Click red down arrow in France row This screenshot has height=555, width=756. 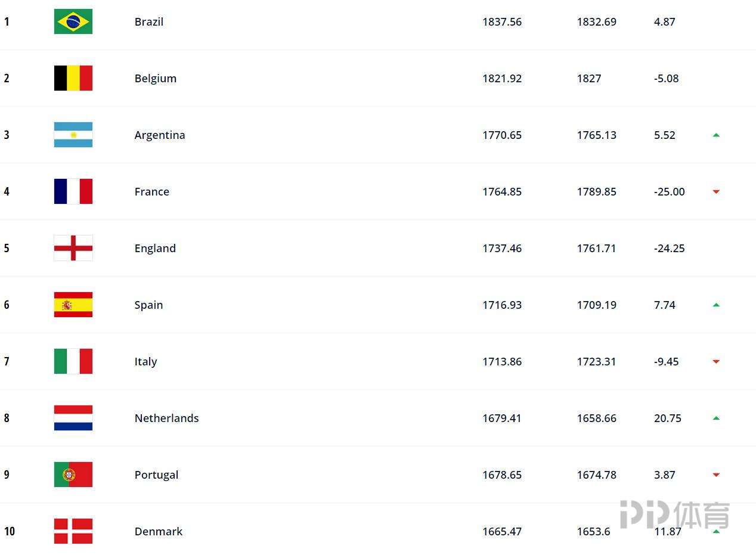716,192
